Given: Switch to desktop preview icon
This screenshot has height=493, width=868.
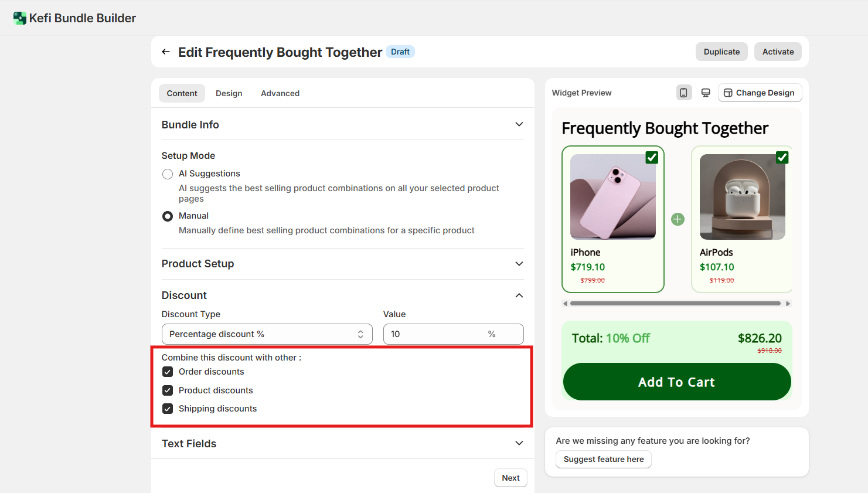Looking at the screenshot, I should pyautogui.click(x=706, y=93).
